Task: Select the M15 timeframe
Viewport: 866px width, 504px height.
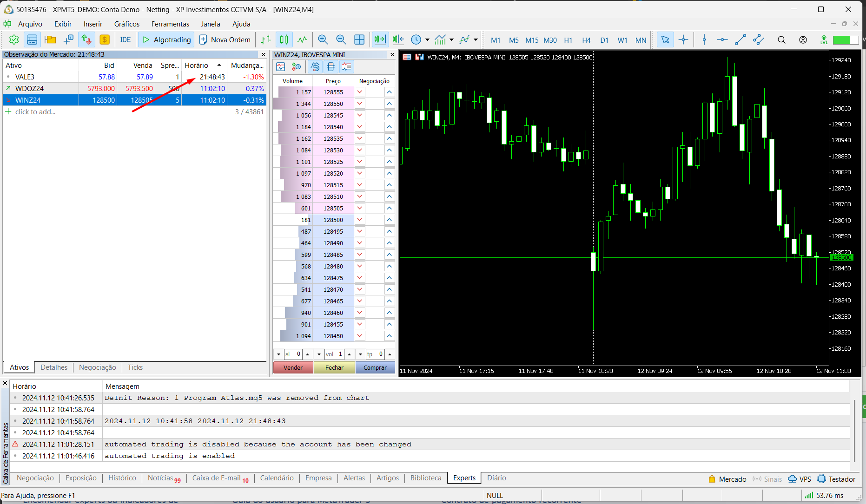Action: click(x=532, y=40)
